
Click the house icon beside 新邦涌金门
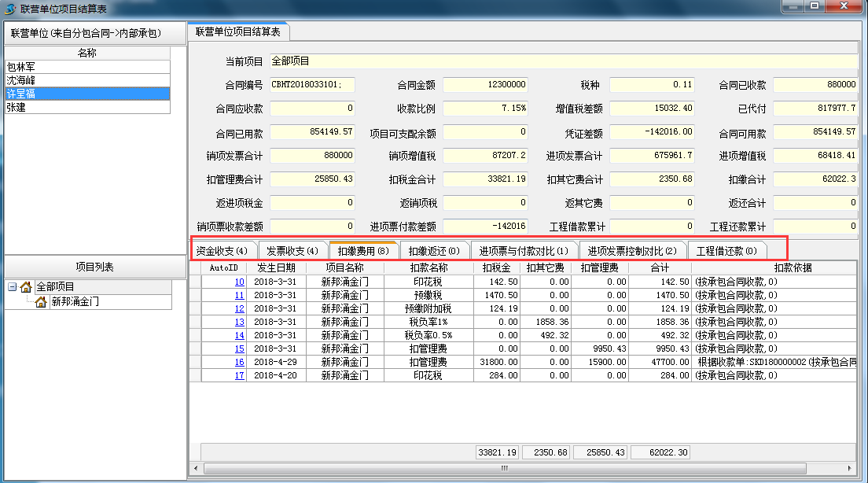tap(41, 301)
